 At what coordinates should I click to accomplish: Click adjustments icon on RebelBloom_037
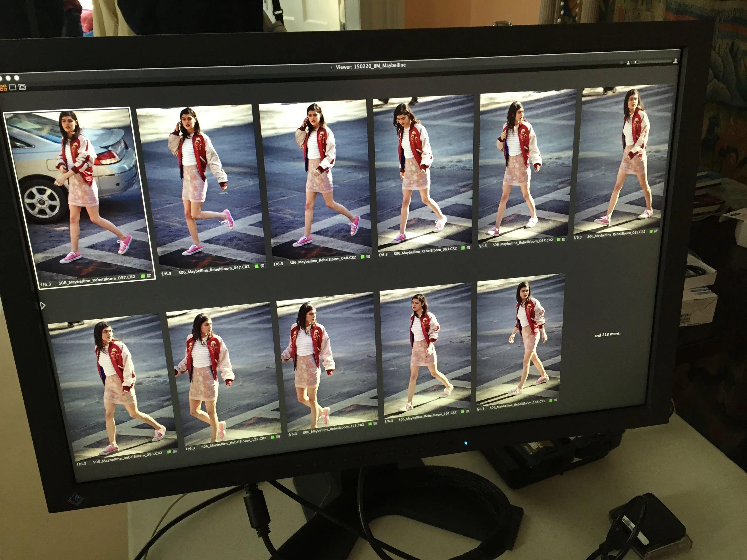pos(149,276)
